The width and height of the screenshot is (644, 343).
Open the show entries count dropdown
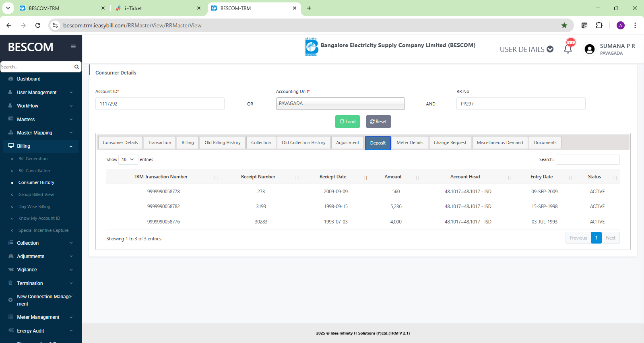pos(128,159)
